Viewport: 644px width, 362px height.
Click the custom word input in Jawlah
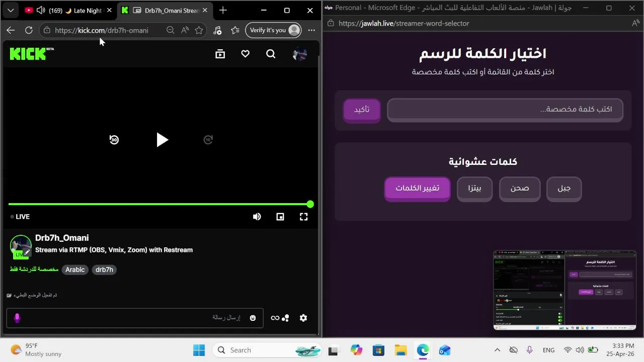(505, 109)
